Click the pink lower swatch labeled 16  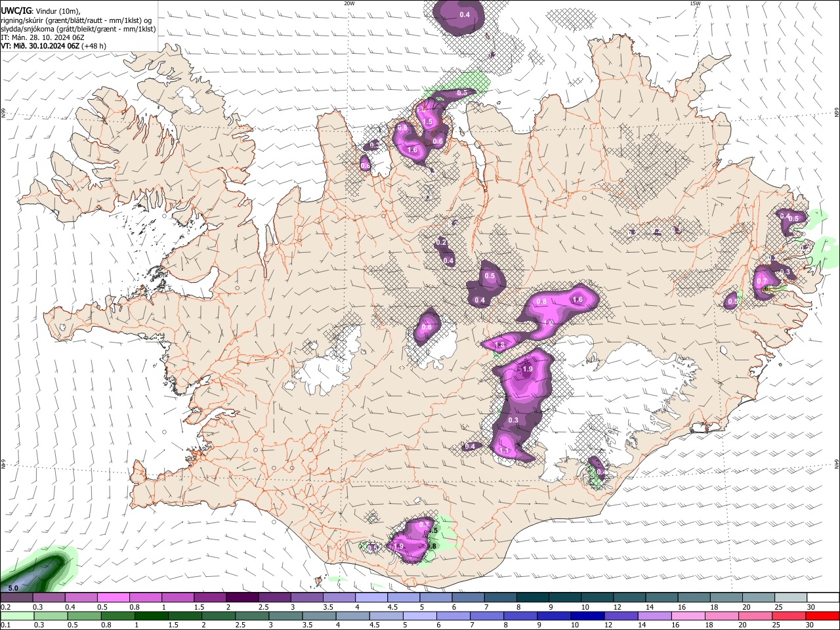coord(688,616)
